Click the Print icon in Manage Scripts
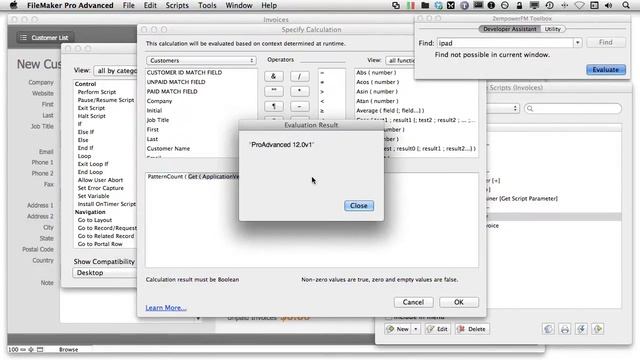This screenshot has height=360, width=640. click(x=565, y=329)
